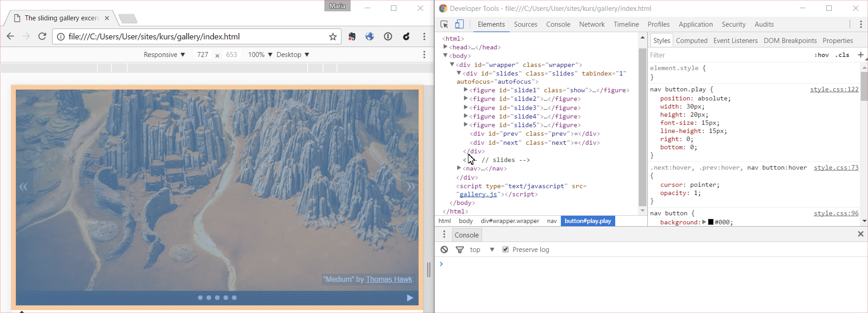The height and width of the screenshot is (313, 868).
Task: Open the console filter funnel icon
Action: (x=460, y=250)
